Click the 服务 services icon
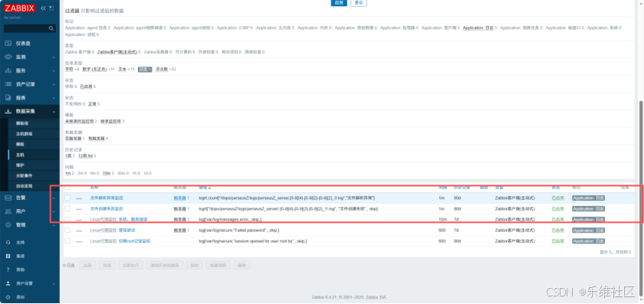Image resolution: width=644 pixels, height=304 pixels. 8,70
